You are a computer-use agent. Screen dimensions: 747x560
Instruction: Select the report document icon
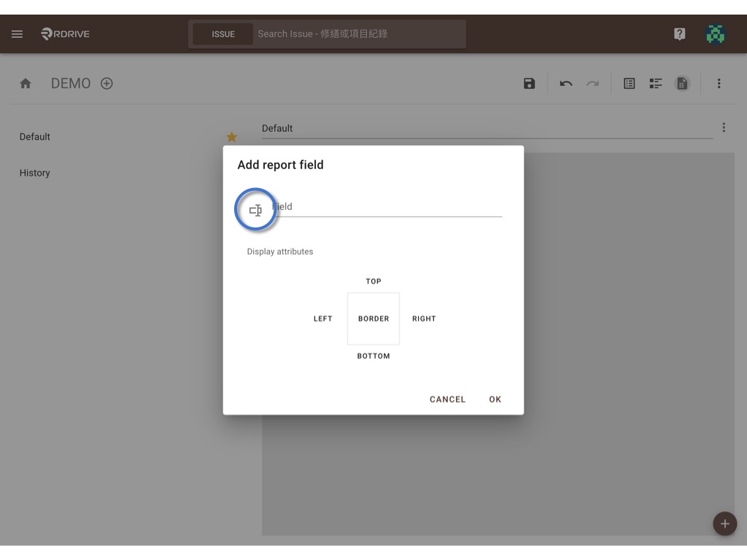click(682, 84)
